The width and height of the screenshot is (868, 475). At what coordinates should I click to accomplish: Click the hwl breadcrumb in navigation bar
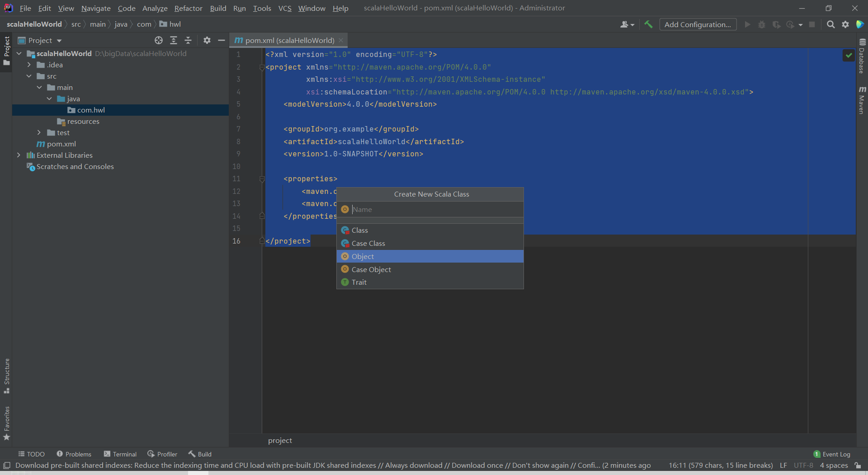click(x=170, y=24)
